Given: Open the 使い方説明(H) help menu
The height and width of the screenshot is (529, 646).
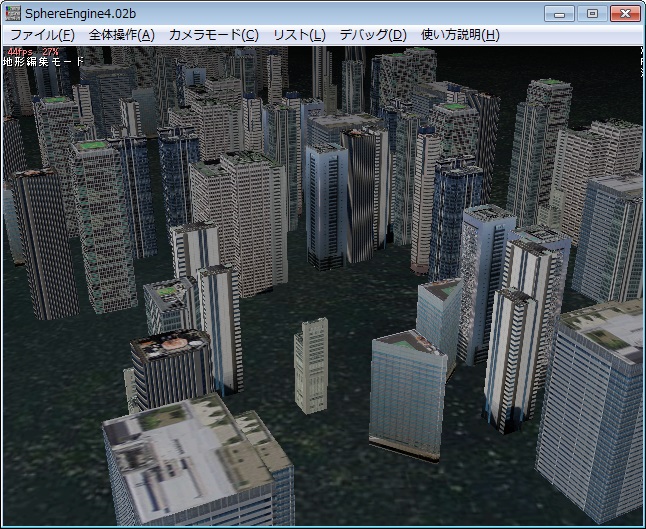Looking at the screenshot, I should (460, 35).
